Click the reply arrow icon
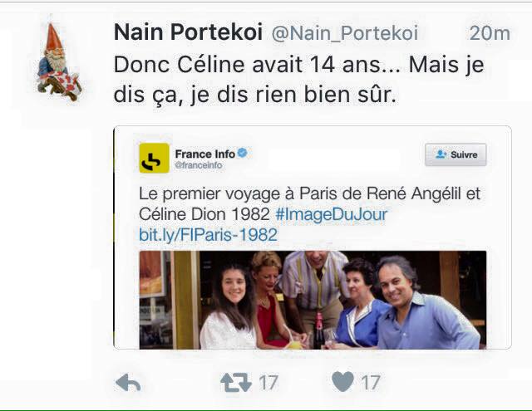Image resolution: width=532 pixels, height=411 pixels. point(127,382)
